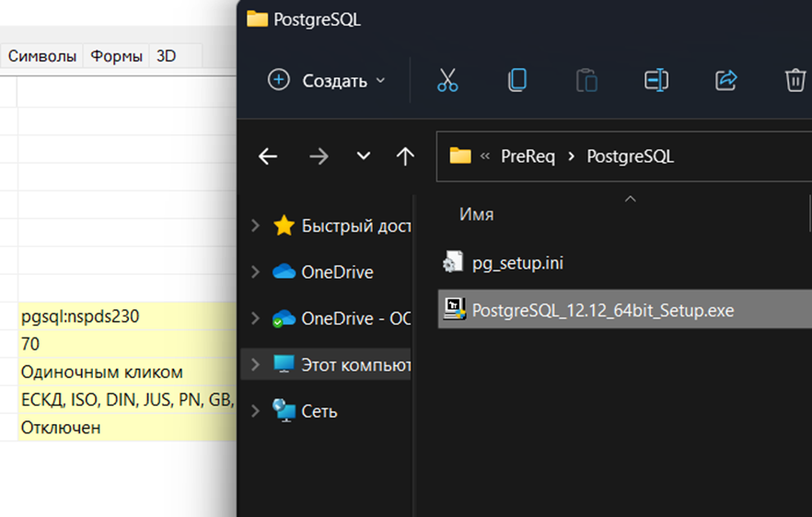Click the PostgreSQL folder icon in title bar
Image resolution: width=812 pixels, height=517 pixels.
pyautogui.click(x=258, y=19)
